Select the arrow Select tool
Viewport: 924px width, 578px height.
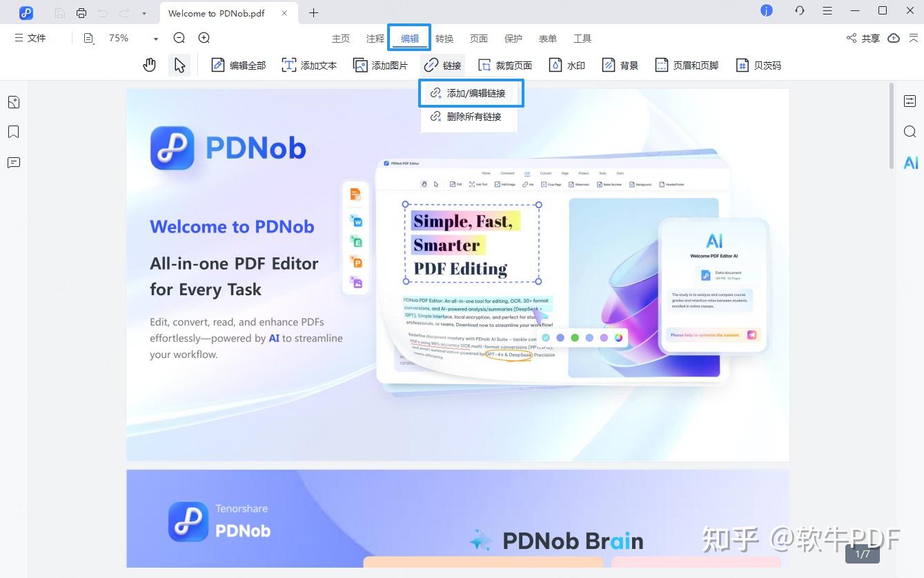pos(179,66)
